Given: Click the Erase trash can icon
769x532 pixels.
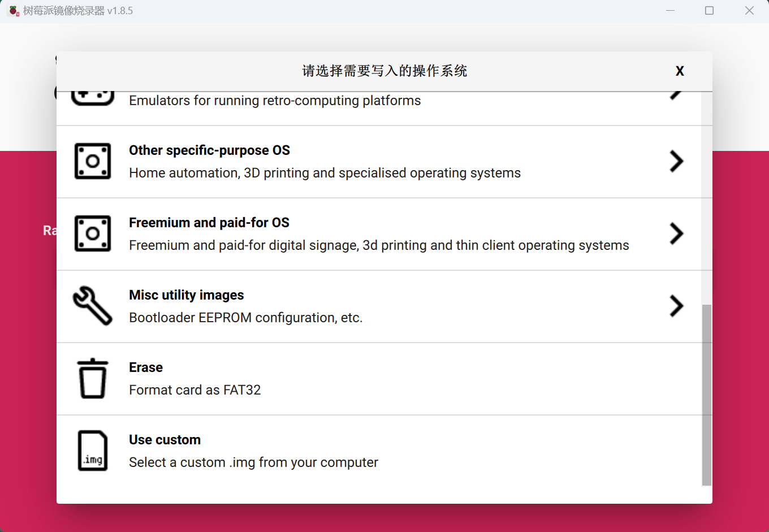Looking at the screenshot, I should (93, 378).
